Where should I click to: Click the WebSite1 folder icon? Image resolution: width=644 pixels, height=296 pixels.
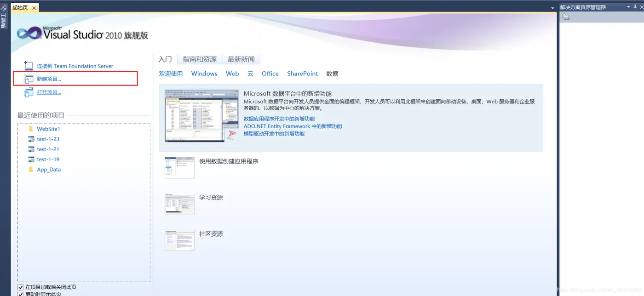click(31, 129)
